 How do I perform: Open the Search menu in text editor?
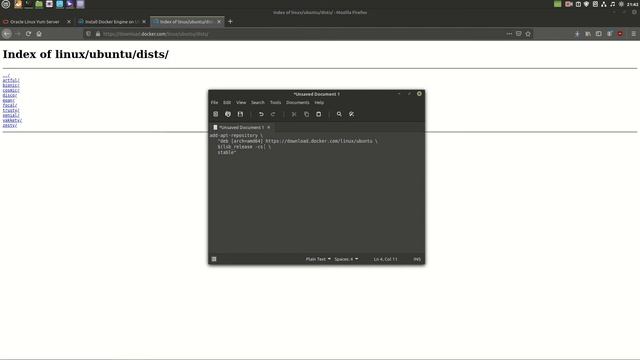click(258, 102)
